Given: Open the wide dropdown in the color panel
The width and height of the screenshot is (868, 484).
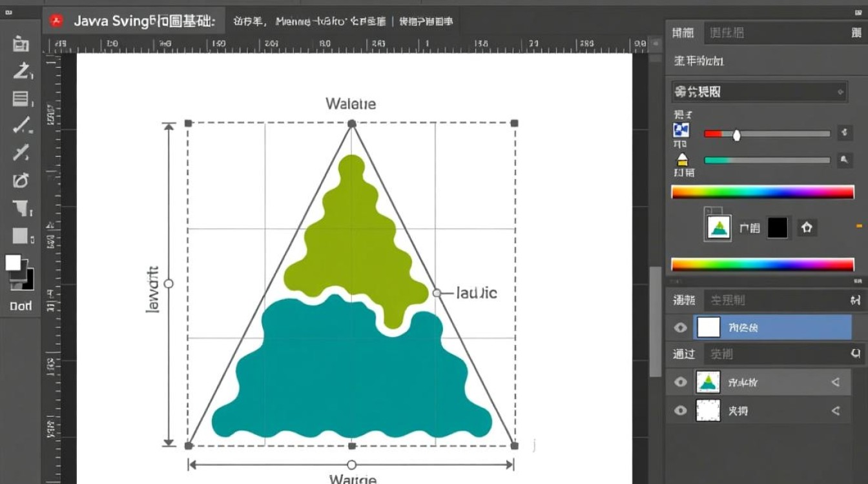Looking at the screenshot, I should [x=759, y=92].
